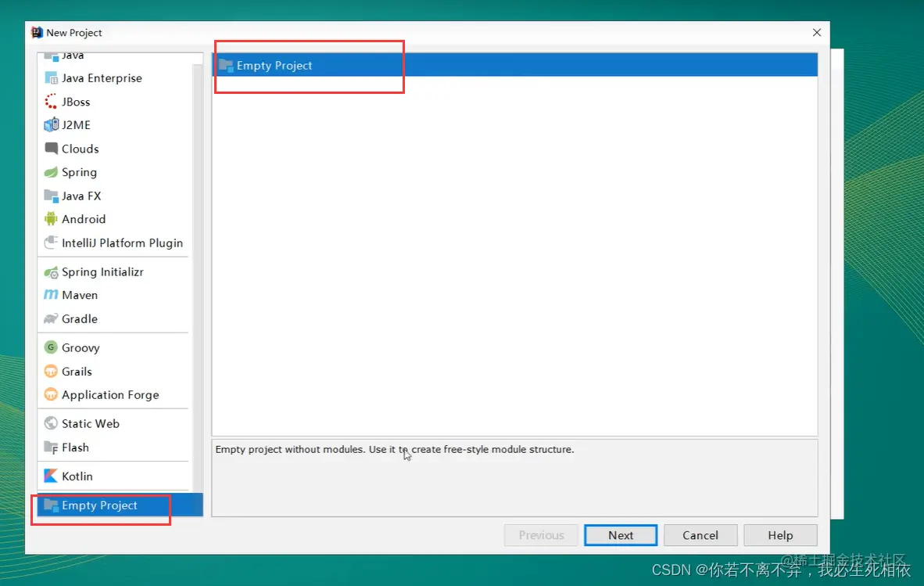
Task: Close the New Project dialog
Action: point(817,32)
